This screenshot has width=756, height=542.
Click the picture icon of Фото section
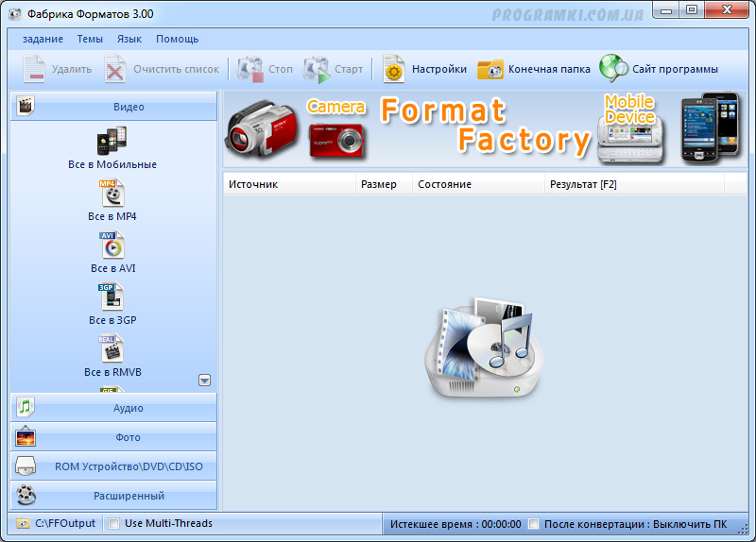pyautogui.click(x=26, y=436)
